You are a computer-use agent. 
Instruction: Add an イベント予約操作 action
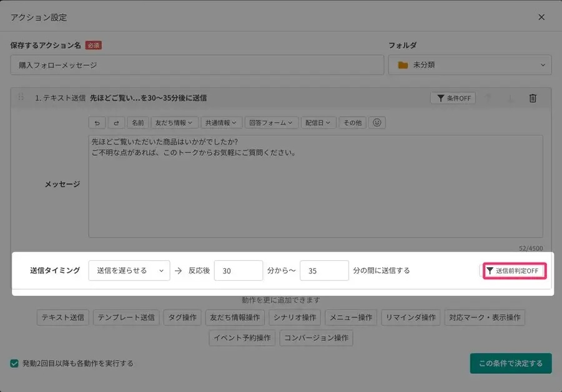click(242, 338)
